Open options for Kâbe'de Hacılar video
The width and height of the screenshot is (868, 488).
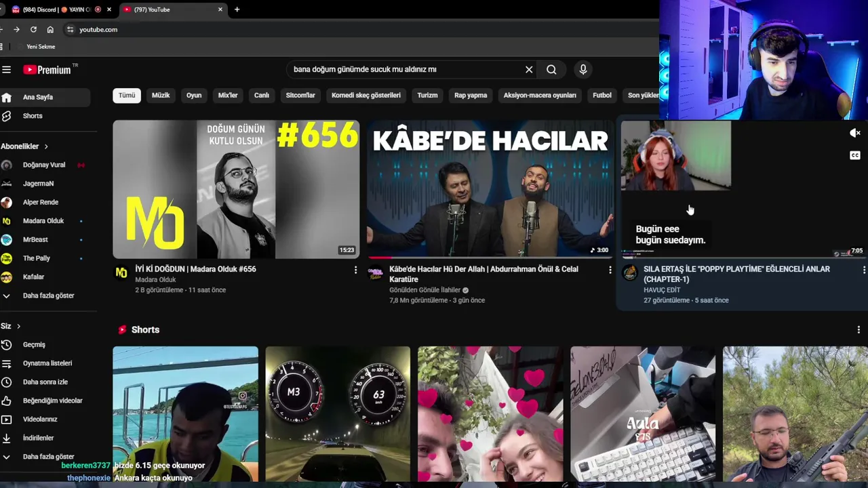[x=610, y=270]
